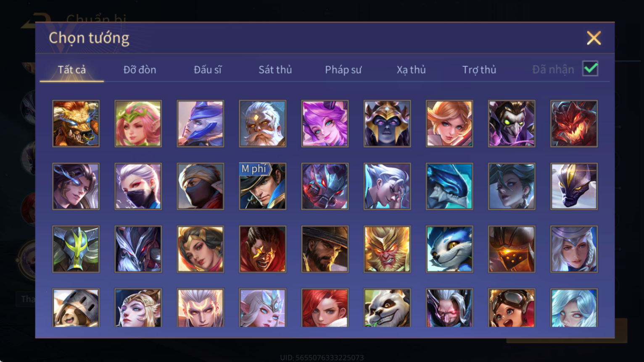Choose the masked white-haired ninja hero
The image size is (644, 362).
[x=138, y=186]
